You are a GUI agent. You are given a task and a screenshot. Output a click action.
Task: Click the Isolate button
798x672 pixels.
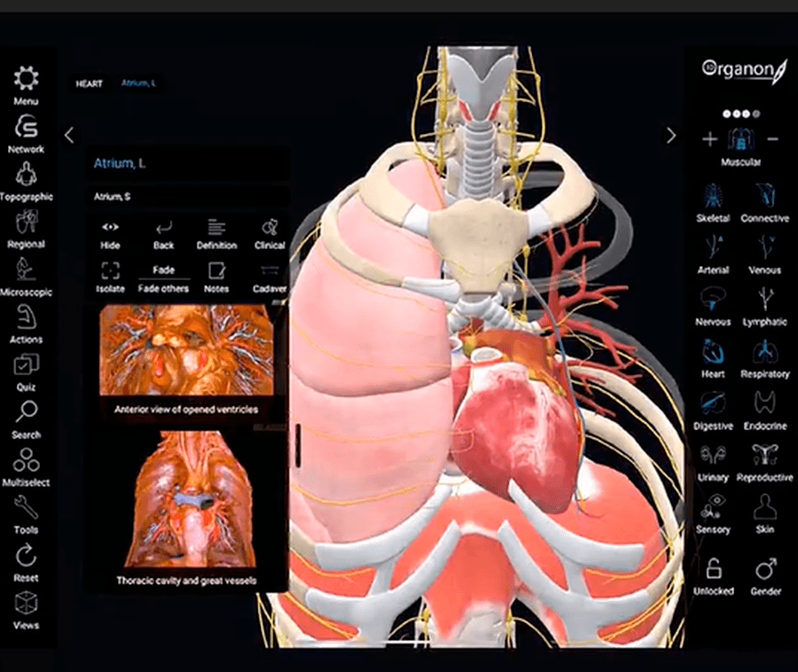tap(109, 276)
